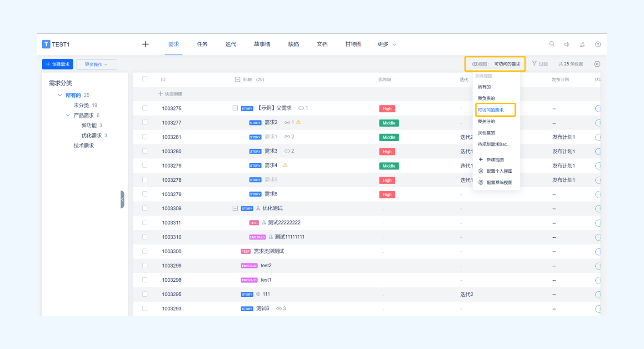Image resolution: width=644 pixels, height=349 pixels.
Task: Select 新功能 in the category tree
Action: (89, 125)
